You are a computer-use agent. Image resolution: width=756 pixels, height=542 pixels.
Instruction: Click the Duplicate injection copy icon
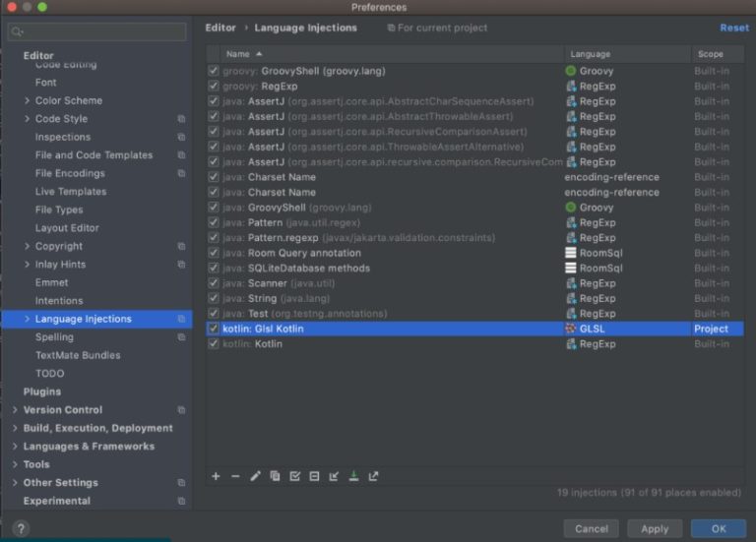(x=275, y=476)
